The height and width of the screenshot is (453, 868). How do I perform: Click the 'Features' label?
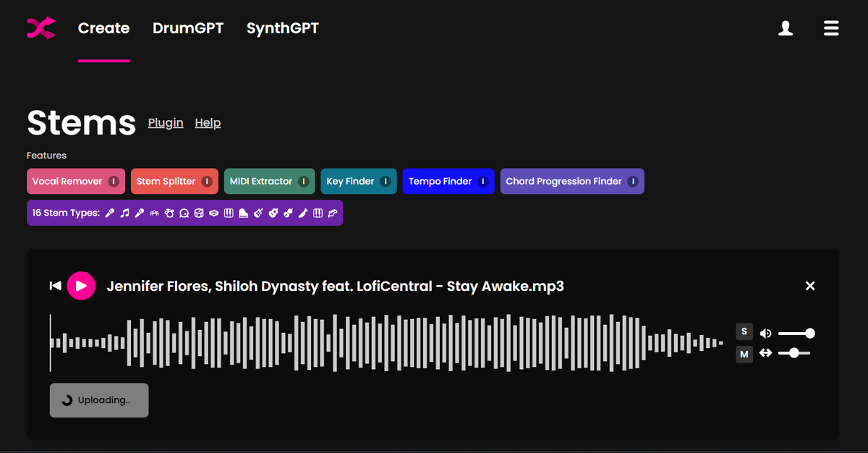pos(46,156)
